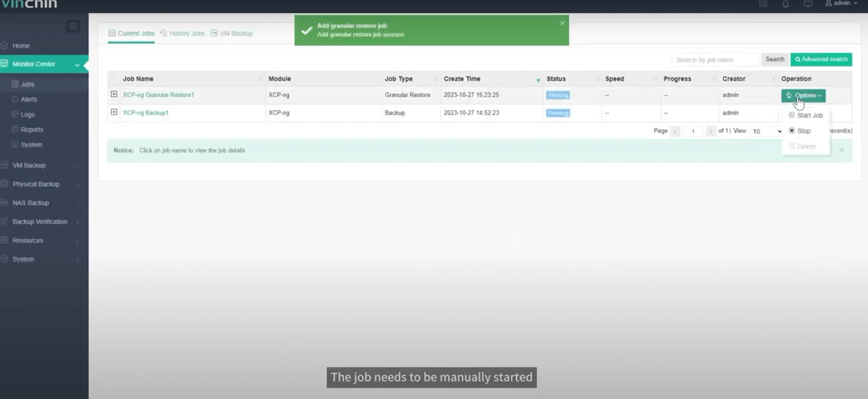Click create time 2023-10-27 14:52:23
The width and height of the screenshot is (868, 399).
[471, 113]
